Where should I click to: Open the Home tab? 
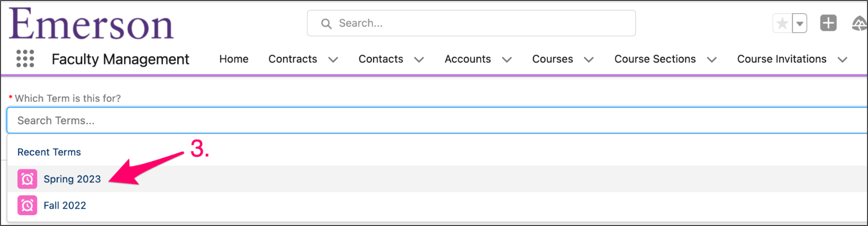tap(234, 59)
